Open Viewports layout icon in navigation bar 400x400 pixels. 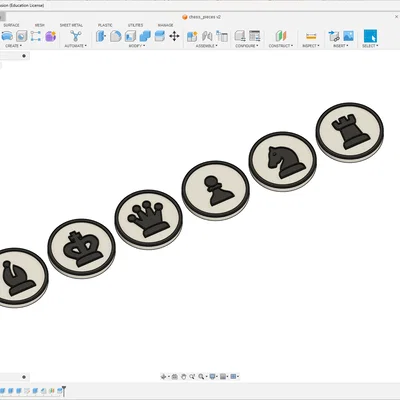[233, 377]
